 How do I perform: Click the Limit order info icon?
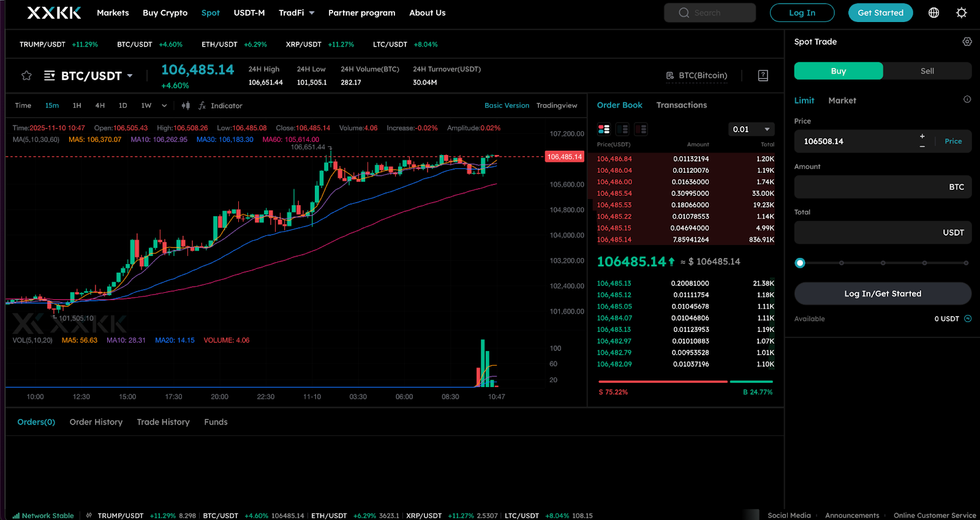pyautogui.click(x=967, y=99)
